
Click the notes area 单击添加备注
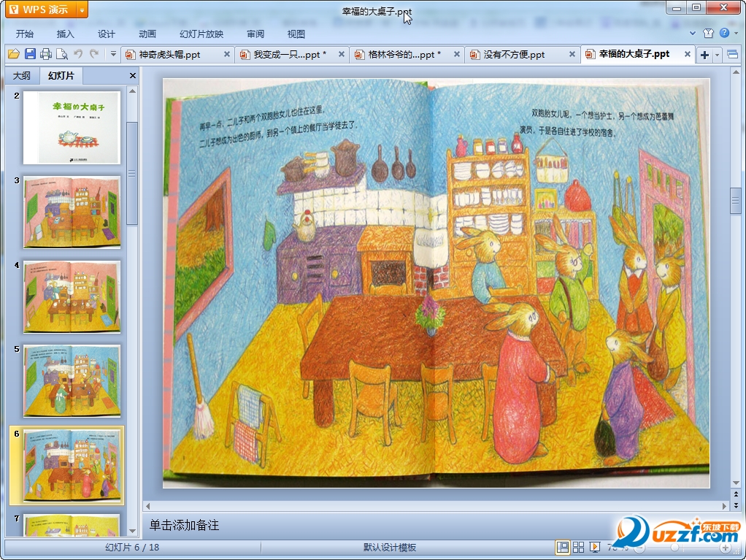pyautogui.click(x=184, y=525)
